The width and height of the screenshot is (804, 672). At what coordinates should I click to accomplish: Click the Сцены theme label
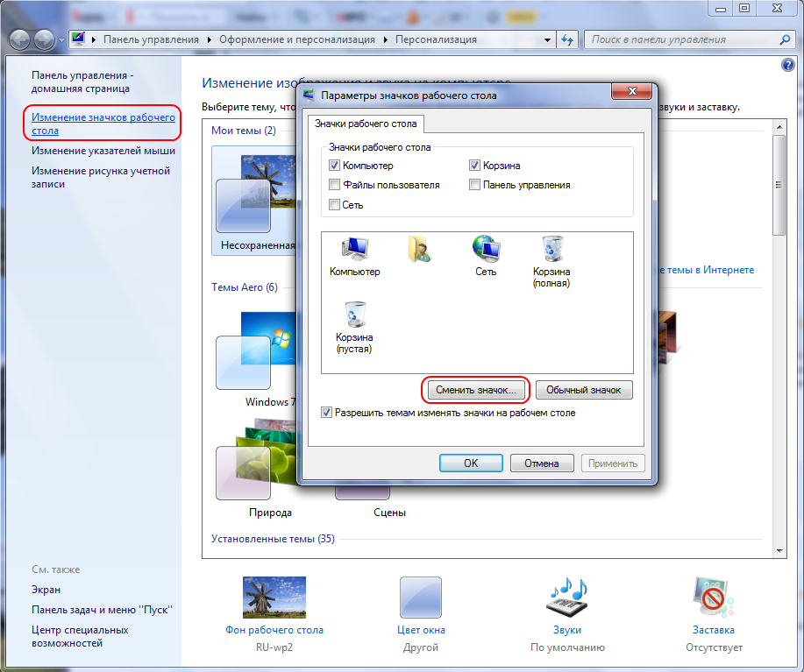click(389, 513)
